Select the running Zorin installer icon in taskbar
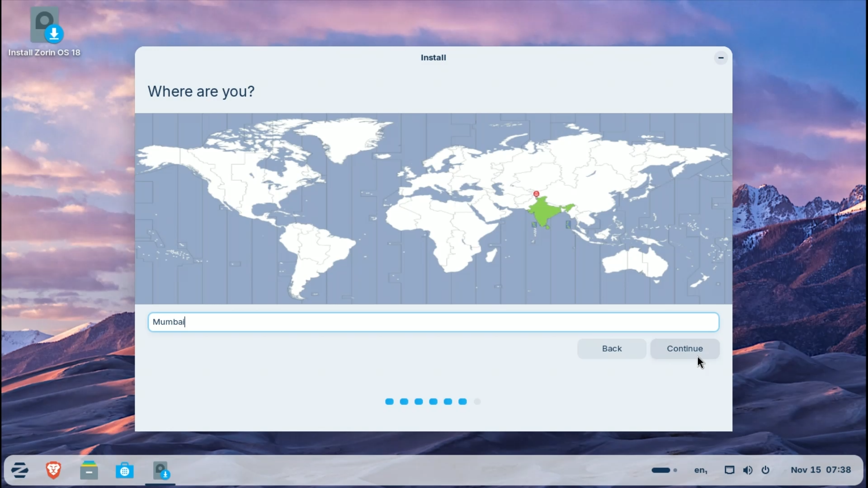 coord(161,470)
